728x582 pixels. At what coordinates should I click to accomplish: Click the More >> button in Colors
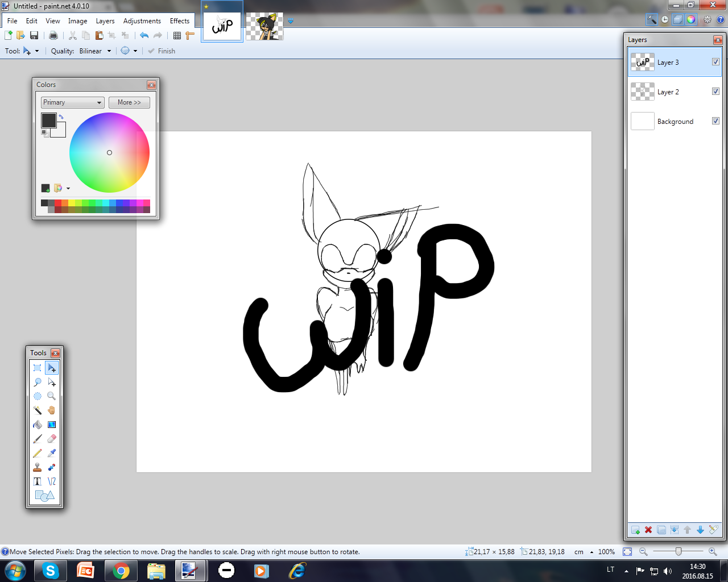(129, 102)
